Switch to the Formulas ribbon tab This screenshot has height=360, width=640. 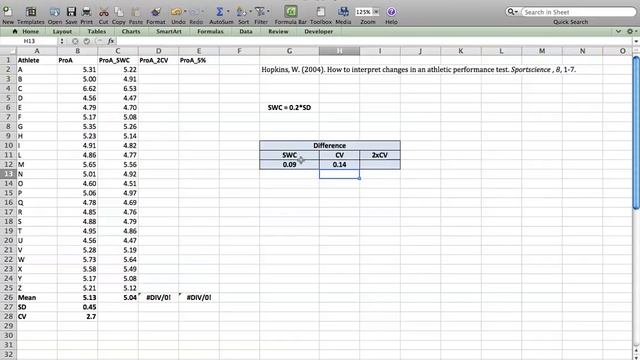(x=210, y=31)
